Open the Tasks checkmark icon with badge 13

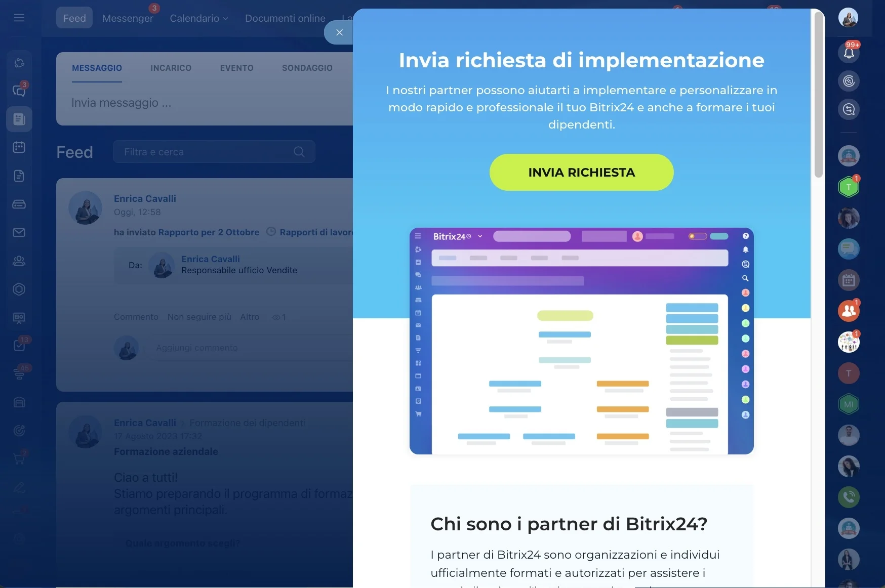19,346
